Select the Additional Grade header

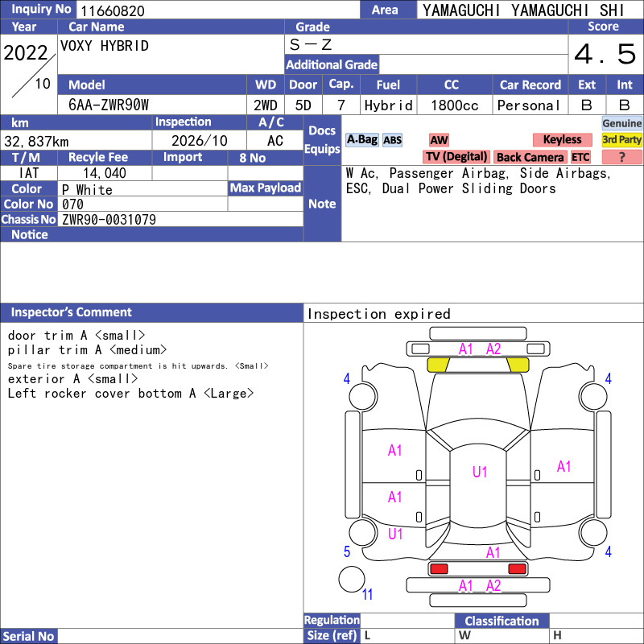(332, 64)
